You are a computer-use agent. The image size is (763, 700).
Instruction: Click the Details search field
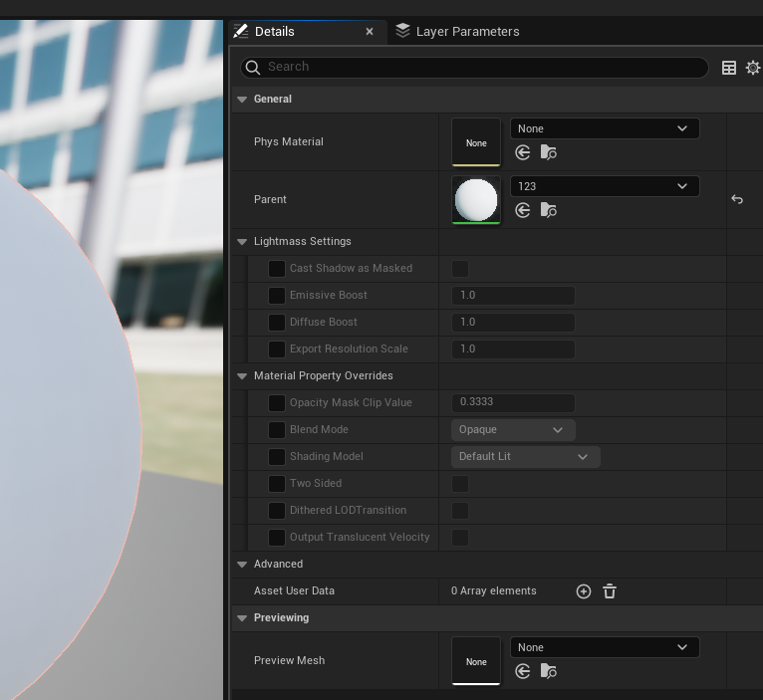[x=478, y=67]
